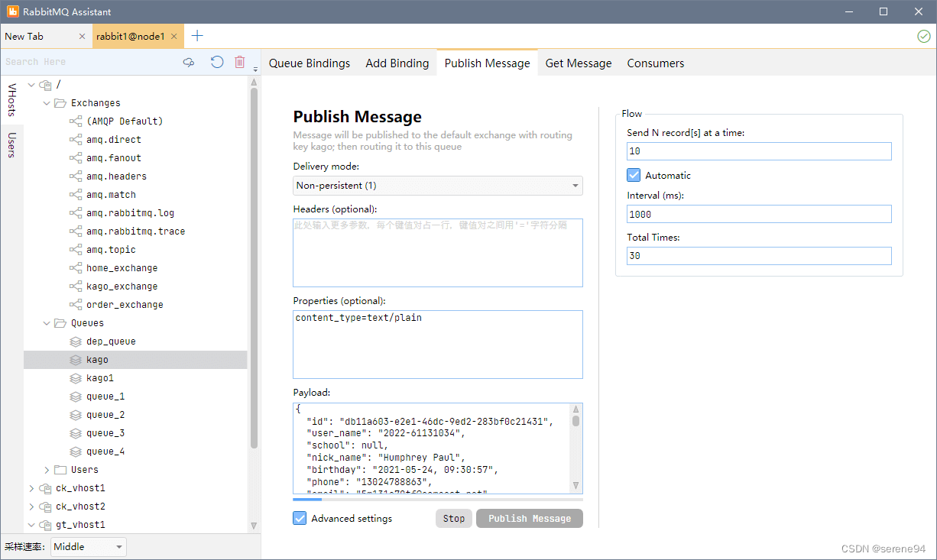Click the tree panel vertical scrollbar
The image size is (937, 560).
point(255,304)
